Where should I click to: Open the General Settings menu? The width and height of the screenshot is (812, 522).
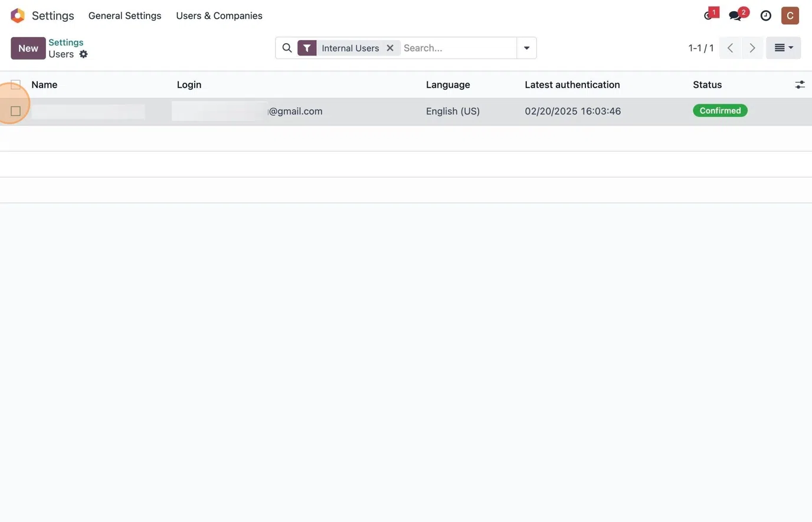click(125, 15)
